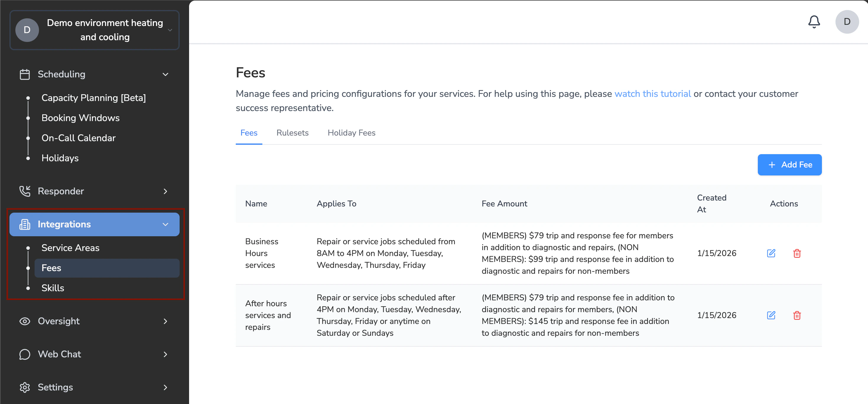Click the Settings gear icon in sidebar
The height and width of the screenshot is (404, 868).
pyautogui.click(x=25, y=387)
